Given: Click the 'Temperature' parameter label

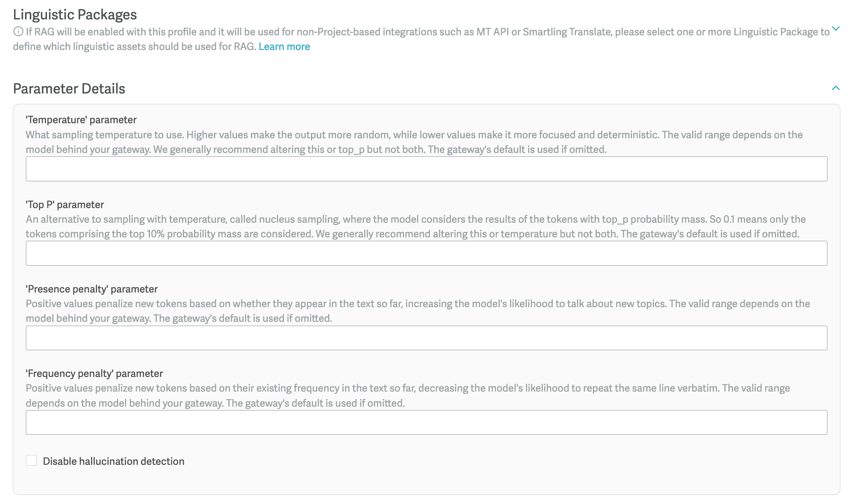Looking at the screenshot, I should (81, 120).
